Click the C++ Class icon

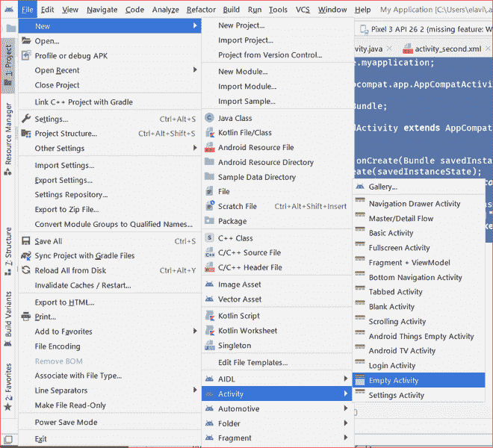(x=210, y=238)
